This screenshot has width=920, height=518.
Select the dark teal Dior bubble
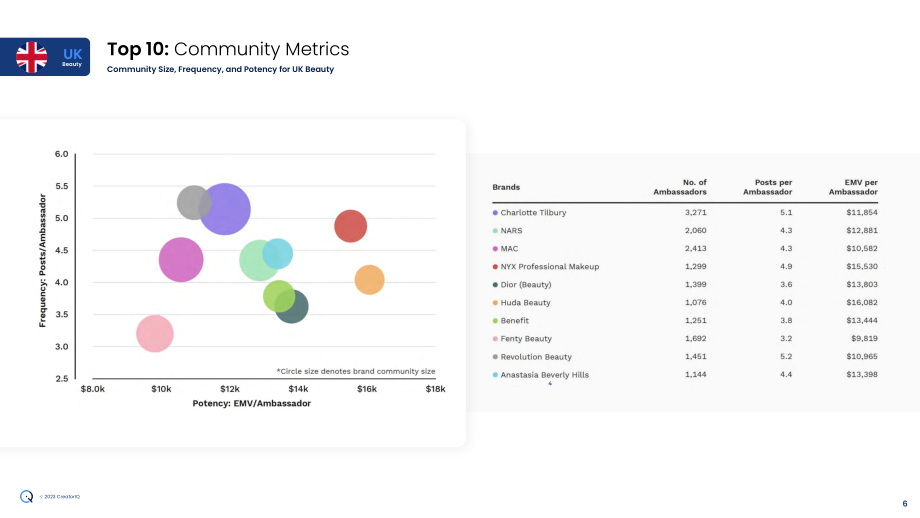(292, 306)
